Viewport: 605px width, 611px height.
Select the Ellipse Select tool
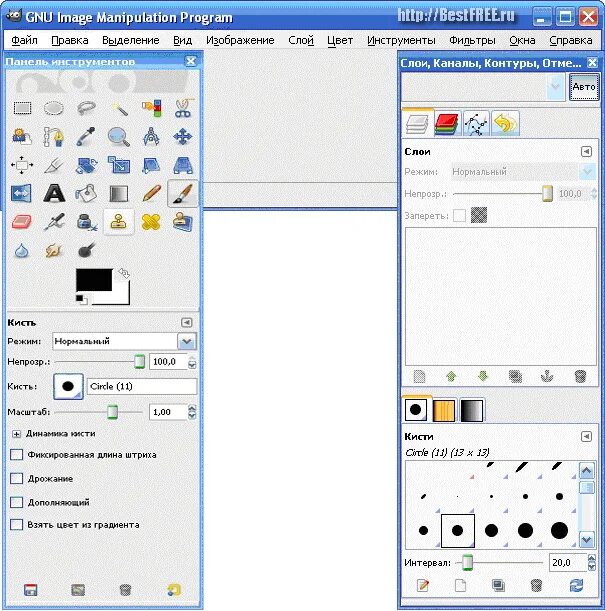[54, 108]
